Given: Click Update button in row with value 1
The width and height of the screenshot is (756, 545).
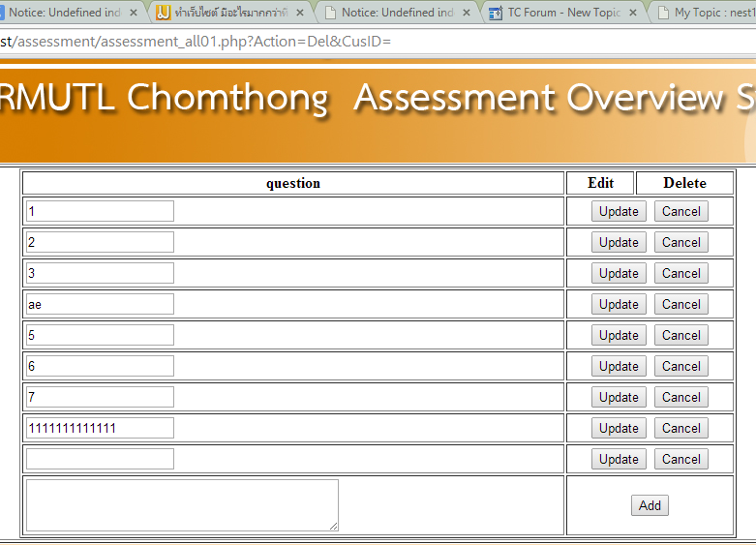Looking at the screenshot, I should 619,211.
